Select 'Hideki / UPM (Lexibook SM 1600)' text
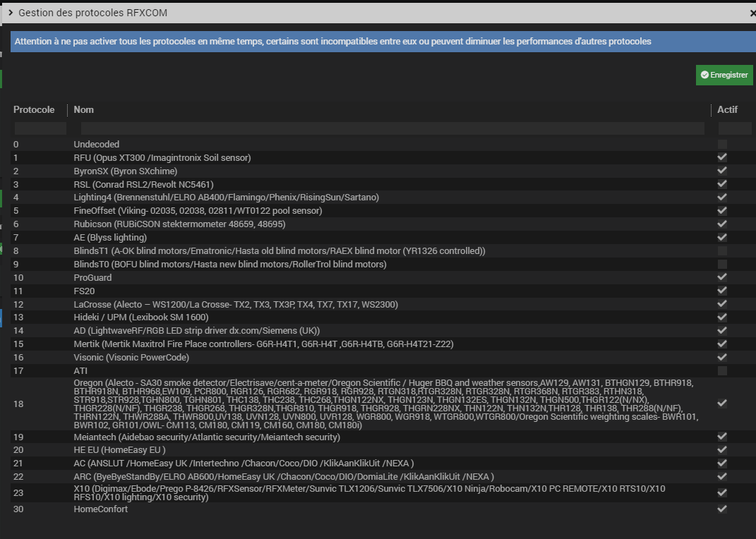The height and width of the screenshot is (539, 756). 140,317
